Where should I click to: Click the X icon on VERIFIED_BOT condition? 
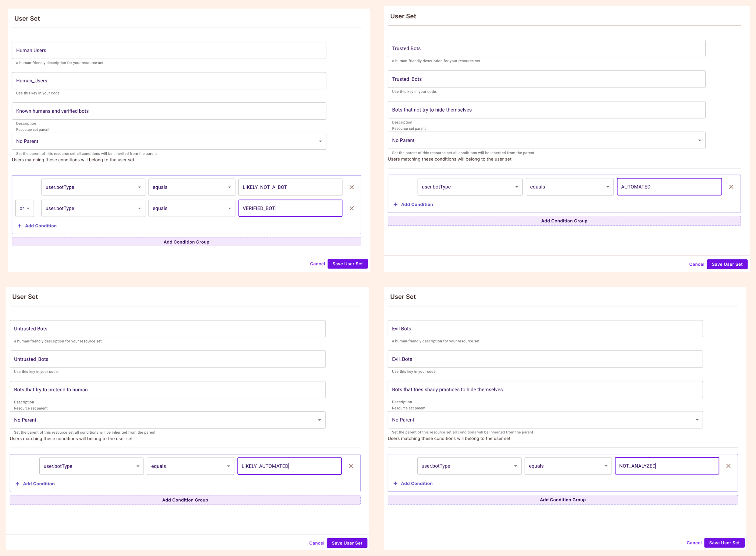pos(351,208)
